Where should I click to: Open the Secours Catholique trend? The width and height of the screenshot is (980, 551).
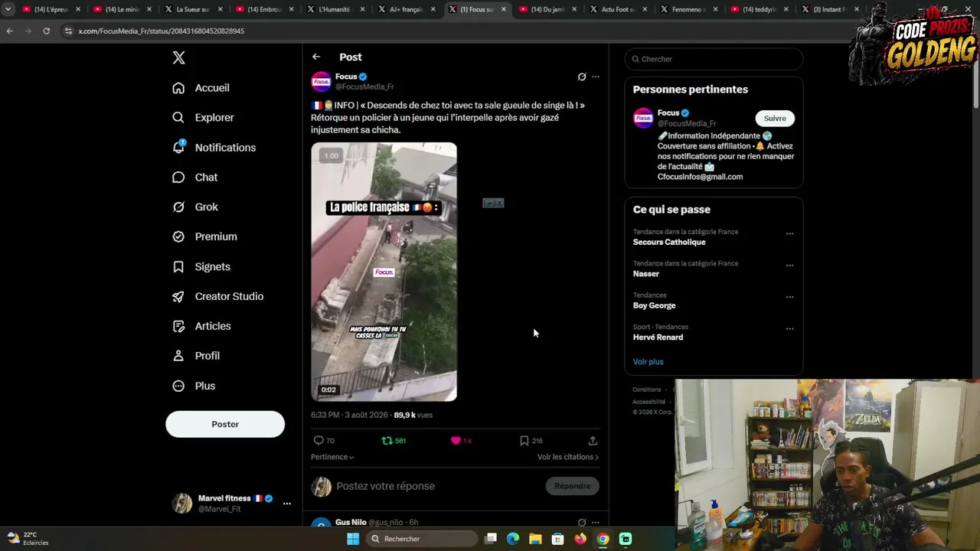[x=669, y=243]
